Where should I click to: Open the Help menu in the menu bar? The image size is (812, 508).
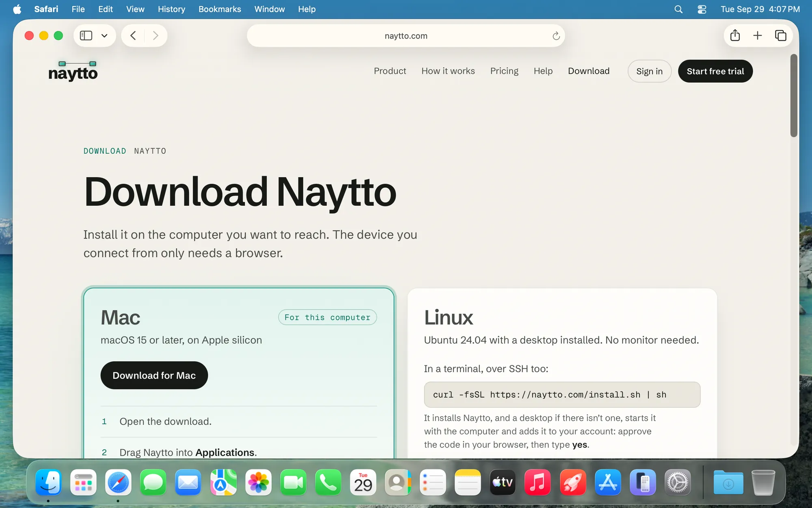307,9
